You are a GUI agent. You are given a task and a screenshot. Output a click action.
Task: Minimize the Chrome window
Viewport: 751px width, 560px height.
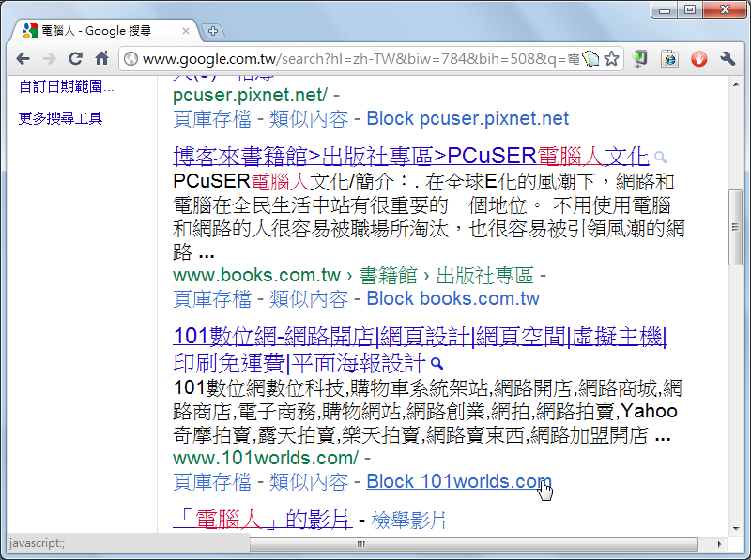click(665, 10)
